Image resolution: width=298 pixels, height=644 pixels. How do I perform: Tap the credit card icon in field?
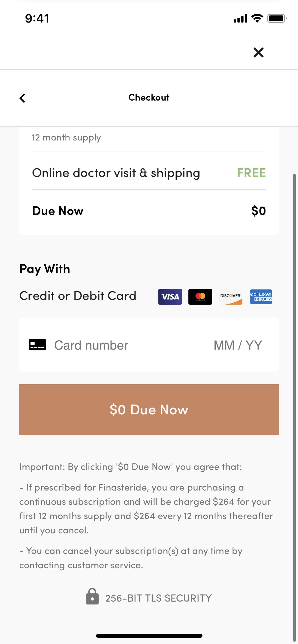coord(37,345)
